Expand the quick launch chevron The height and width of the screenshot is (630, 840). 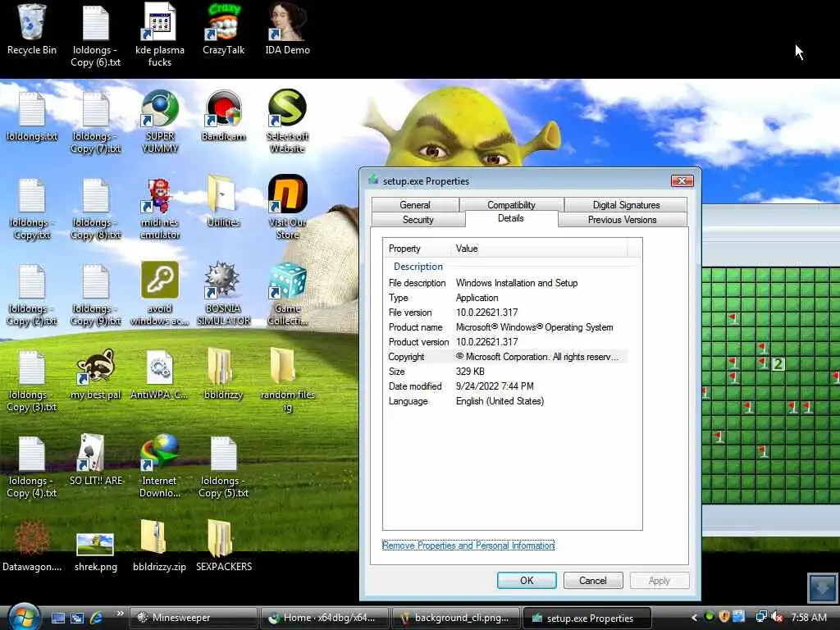(x=120, y=614)
